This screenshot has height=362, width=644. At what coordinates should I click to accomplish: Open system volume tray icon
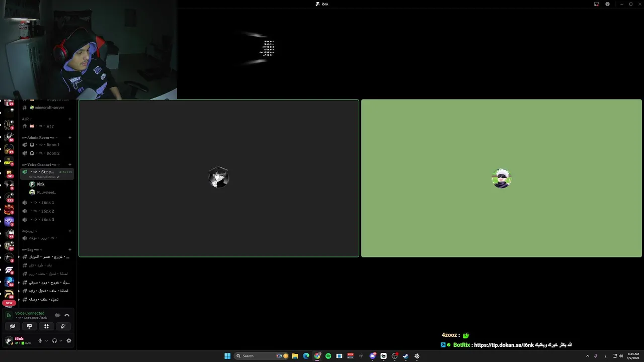tap(621, 356)
